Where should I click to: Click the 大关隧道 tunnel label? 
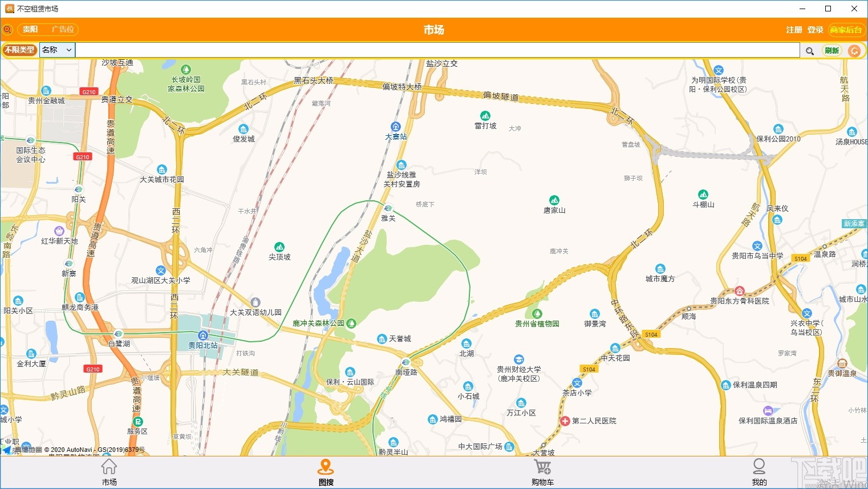pos(241,372)
